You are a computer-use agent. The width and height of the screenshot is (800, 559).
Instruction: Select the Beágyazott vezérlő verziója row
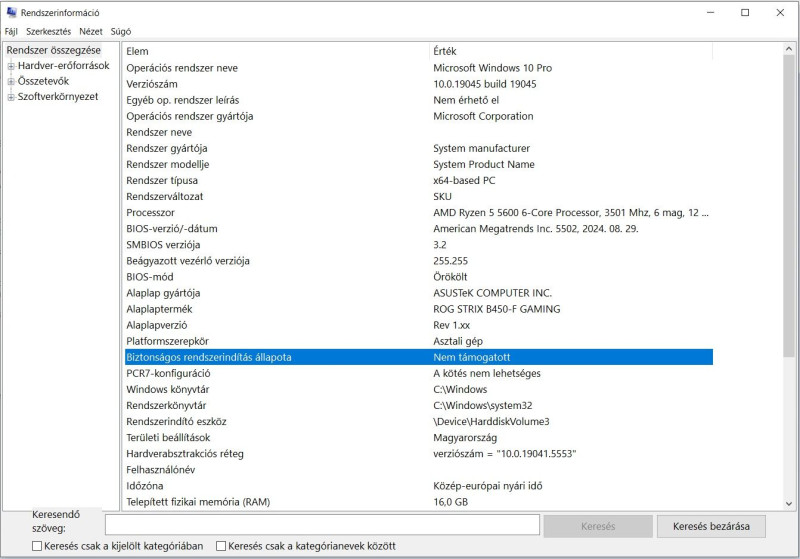(418, 261)
